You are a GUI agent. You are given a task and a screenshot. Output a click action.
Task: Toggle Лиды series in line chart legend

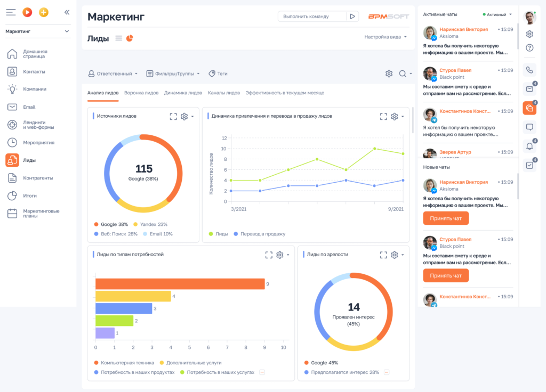click(x=218, y=234)
